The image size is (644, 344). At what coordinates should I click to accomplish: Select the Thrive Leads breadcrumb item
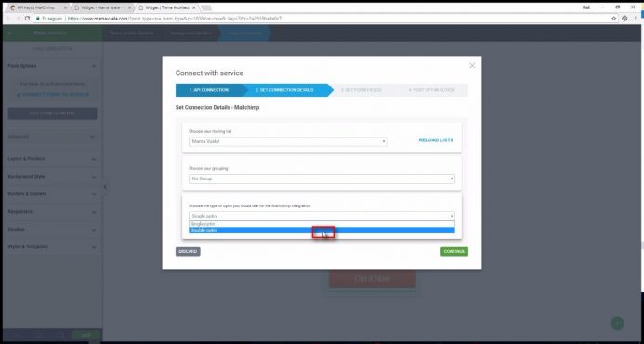(x=131, y=33)
